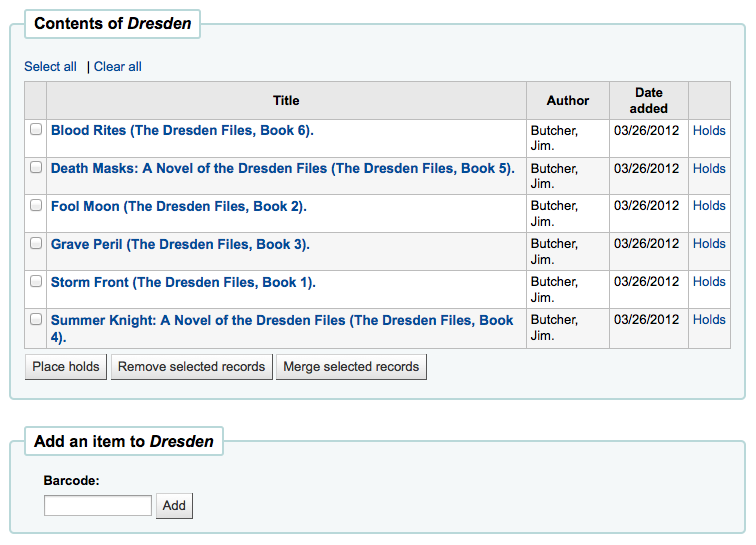The width and height of the screenshot is (756, 545).
Task: Open Storm Front title link
Action: 183,282
